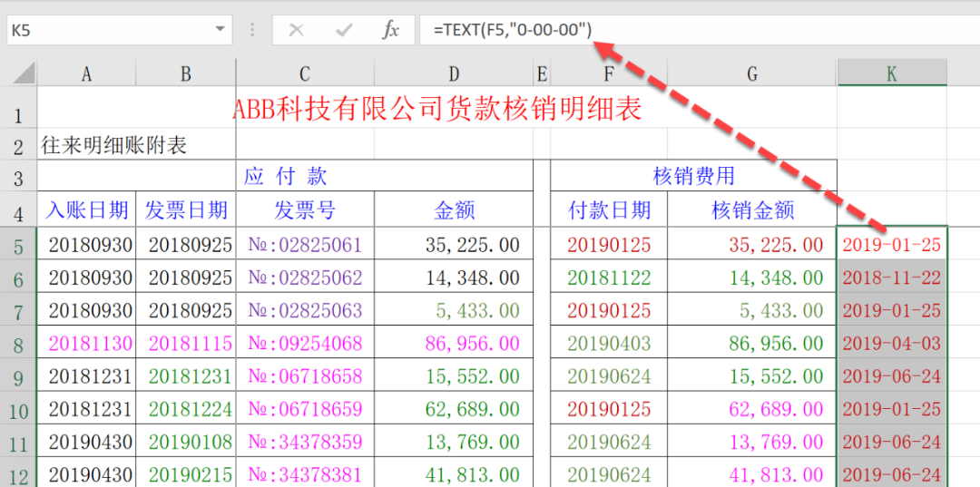Open the Insert Function fx dialog
Viewport: 980px width, 487px height.
(x=390, y=30)
